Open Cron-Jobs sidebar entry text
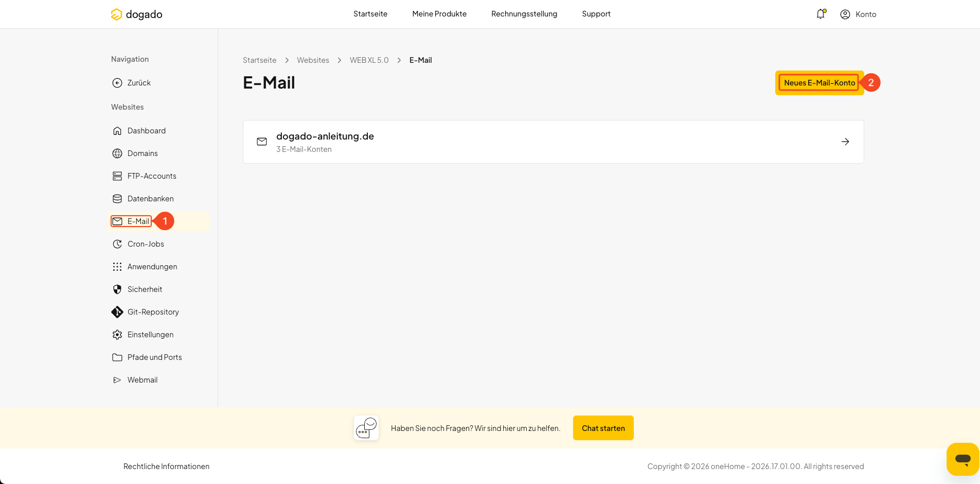Screen dimensions: 980x484 tap(146, 244)
